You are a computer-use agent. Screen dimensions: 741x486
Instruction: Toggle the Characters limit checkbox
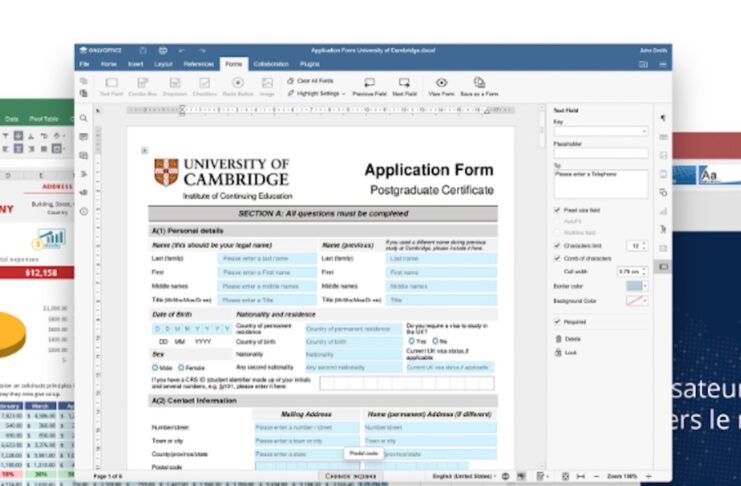click(557, 245)
